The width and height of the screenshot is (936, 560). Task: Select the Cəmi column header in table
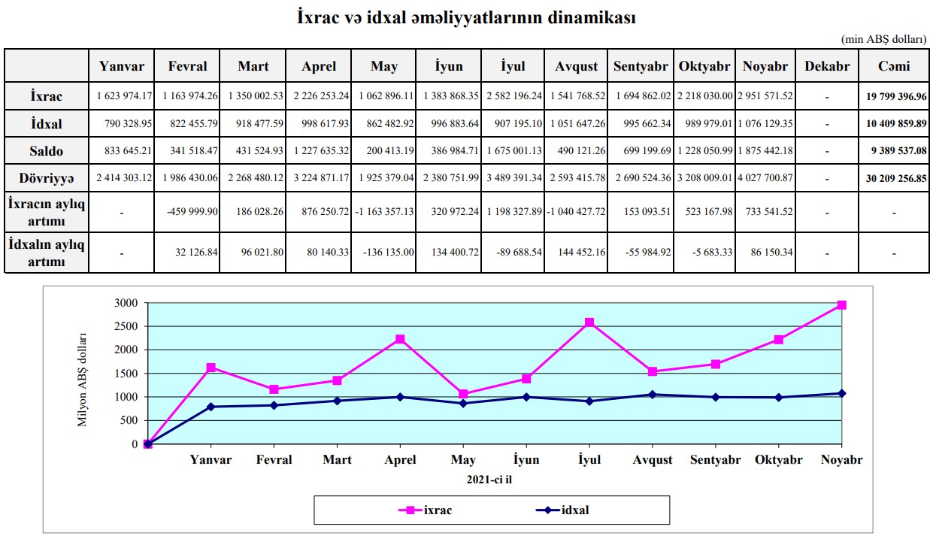click(894, 66)
